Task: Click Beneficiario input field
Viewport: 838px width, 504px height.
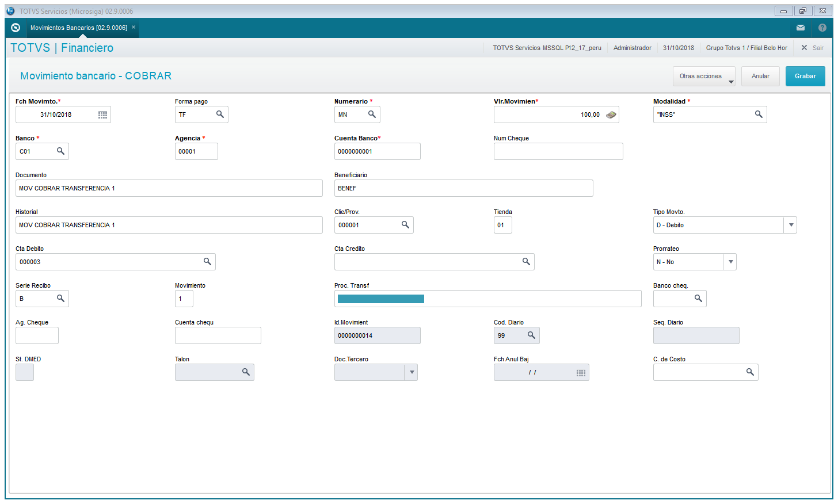Action: point(463,188)
